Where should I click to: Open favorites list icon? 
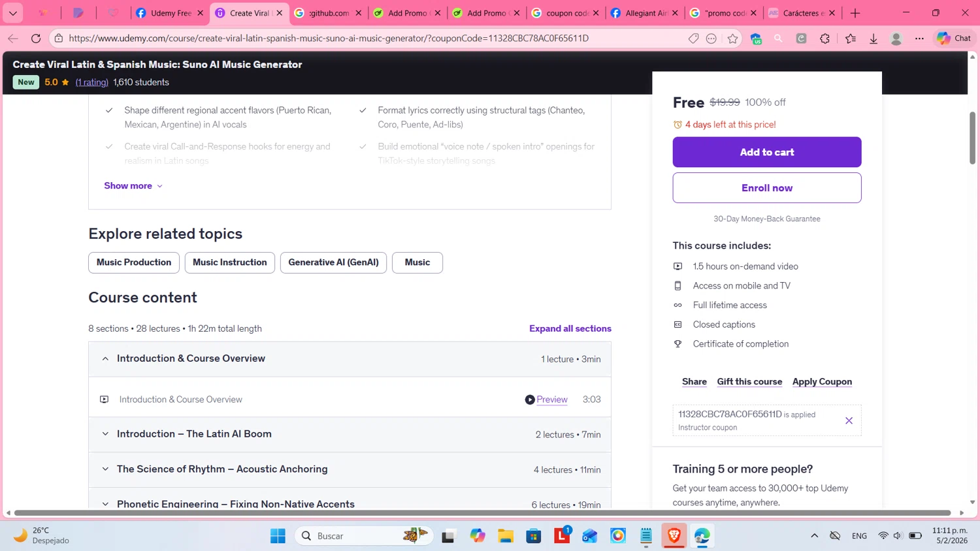(850, 39)
